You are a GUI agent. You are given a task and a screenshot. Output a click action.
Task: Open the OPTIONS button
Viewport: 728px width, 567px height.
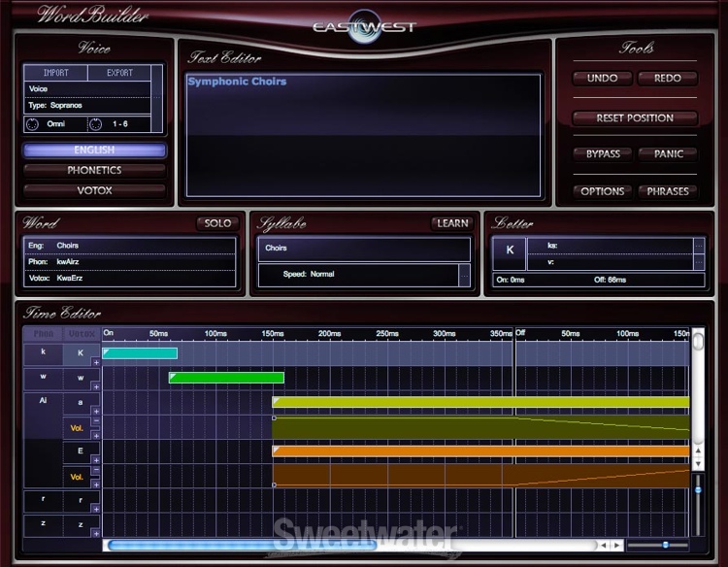[602, 191]
